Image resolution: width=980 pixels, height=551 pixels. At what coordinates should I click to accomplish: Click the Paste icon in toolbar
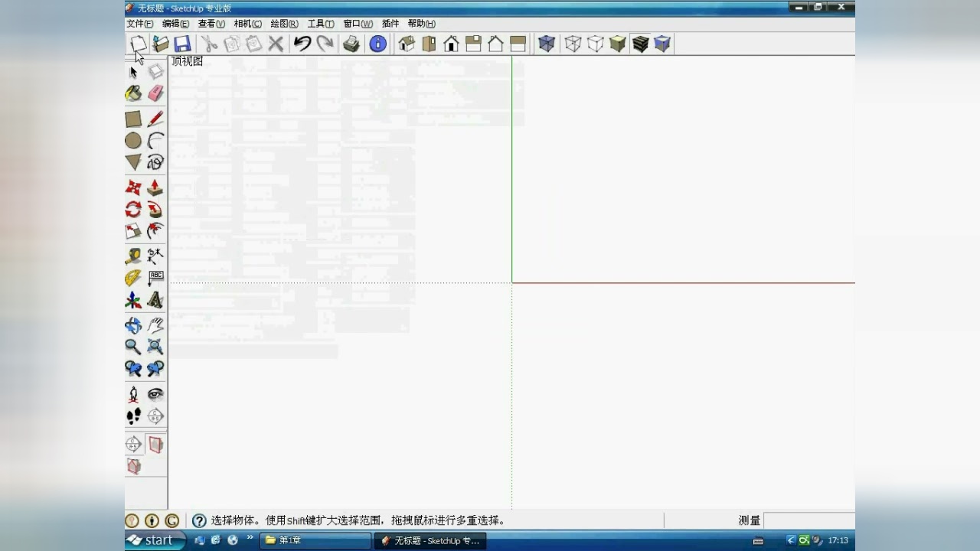pos(253,44)
